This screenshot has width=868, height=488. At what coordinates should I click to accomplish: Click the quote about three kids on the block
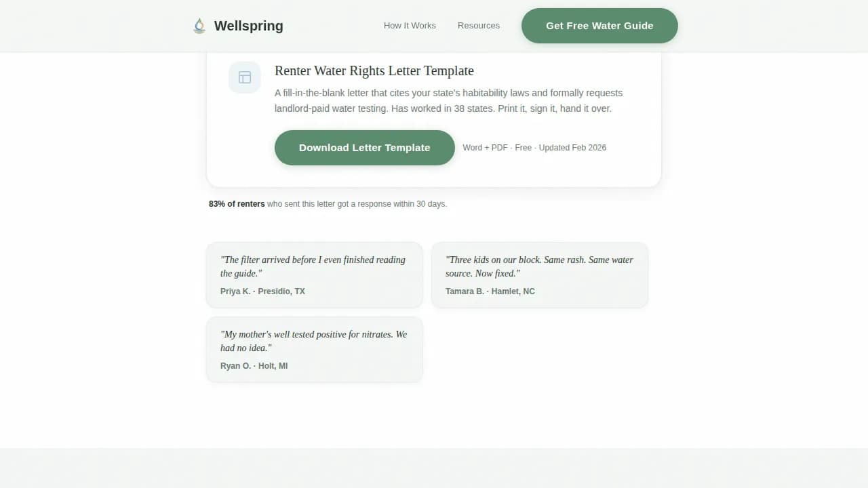[x=539, y=266]
